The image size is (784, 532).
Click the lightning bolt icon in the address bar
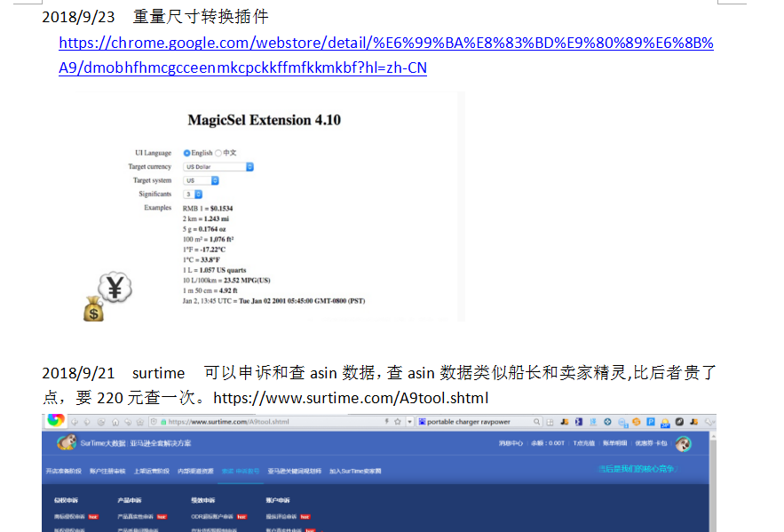386,422
